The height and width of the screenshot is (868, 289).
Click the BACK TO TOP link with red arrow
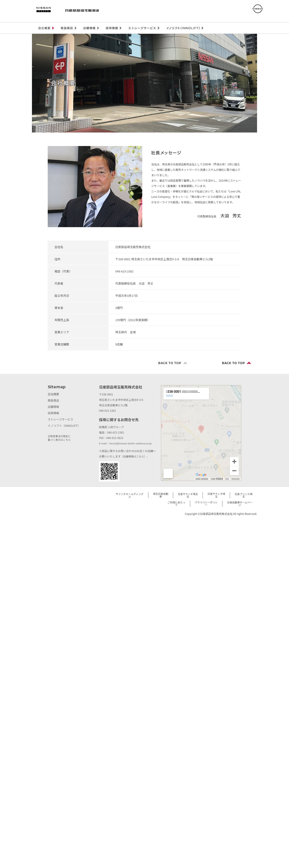(236, 363)
